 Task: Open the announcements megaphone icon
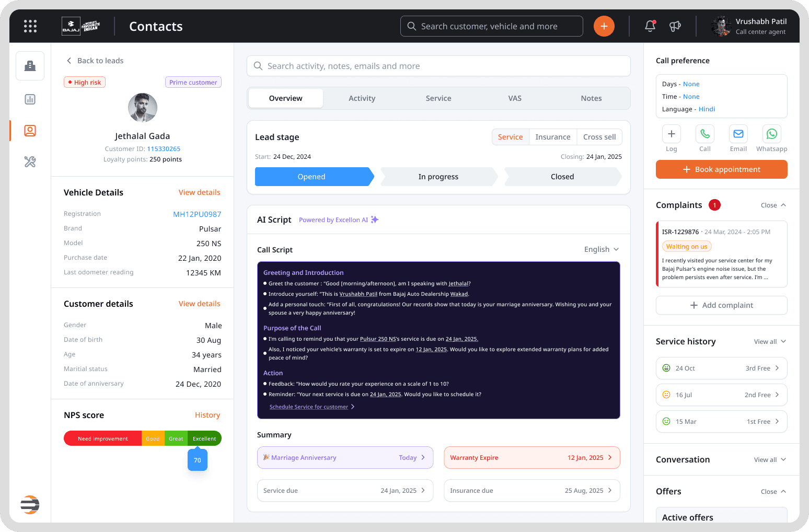pyautogui.click(x=675, y=26)
